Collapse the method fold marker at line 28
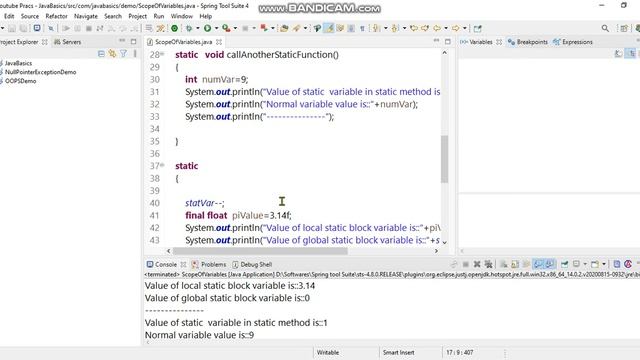 pyautogui.click(x=162, y=54)
